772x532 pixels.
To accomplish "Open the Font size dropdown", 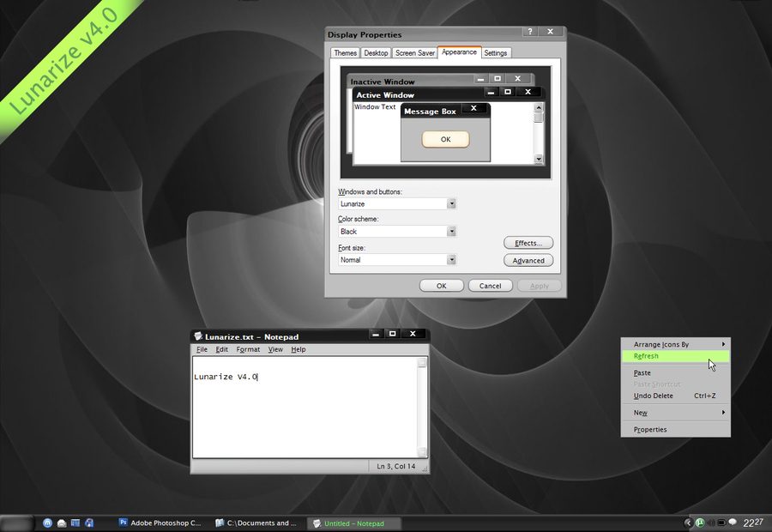I will tap(451, 260).
